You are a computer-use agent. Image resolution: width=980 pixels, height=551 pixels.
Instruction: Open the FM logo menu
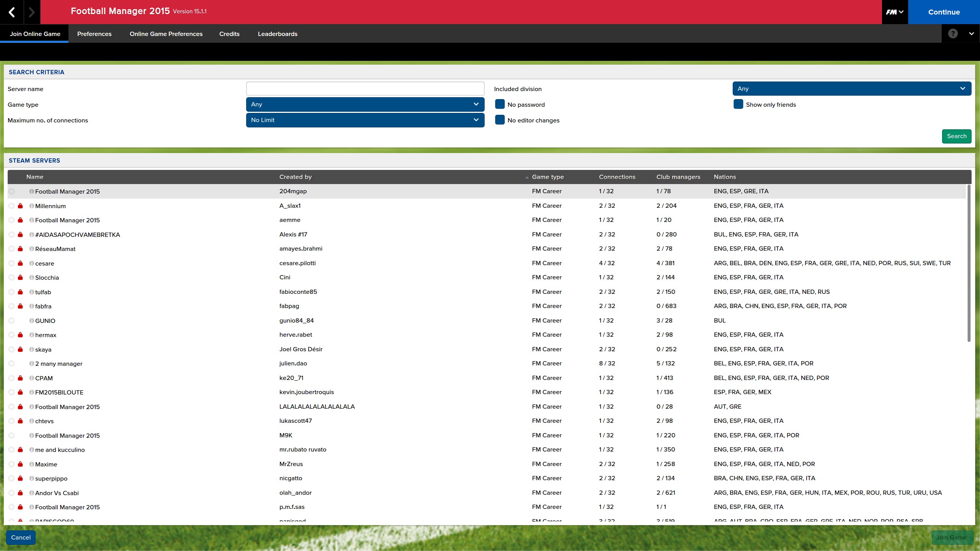tap(895, 12)
